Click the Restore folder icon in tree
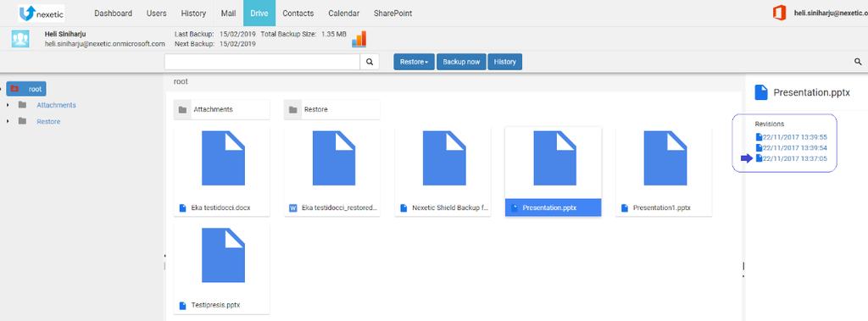The width and height of the screenshot is (868, 321). 22,121
